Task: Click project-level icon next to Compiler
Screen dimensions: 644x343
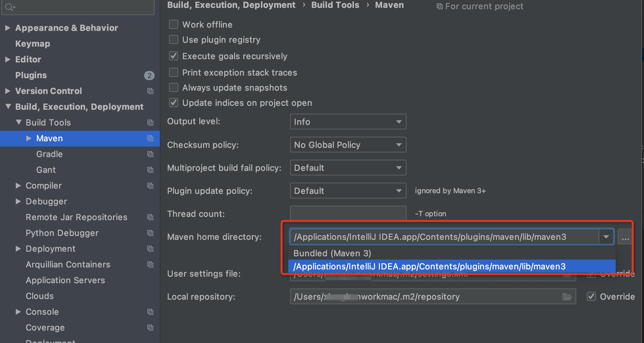Action: pos(150,186)
